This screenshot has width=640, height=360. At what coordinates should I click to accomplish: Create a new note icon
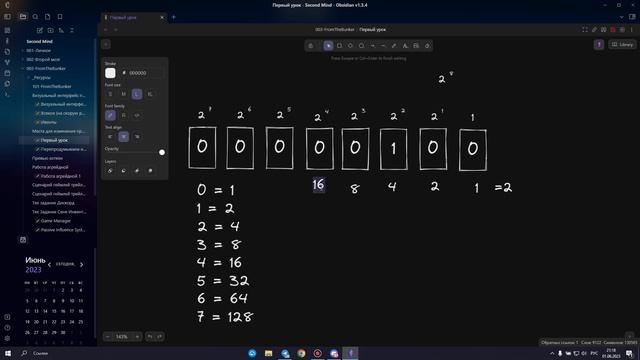click(x=40, y=30)
